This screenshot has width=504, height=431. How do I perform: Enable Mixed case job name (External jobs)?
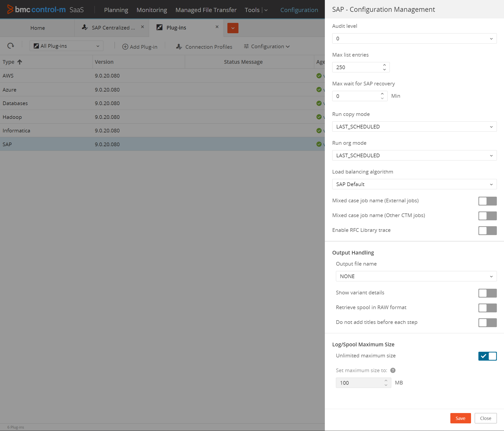coord(487,201)
